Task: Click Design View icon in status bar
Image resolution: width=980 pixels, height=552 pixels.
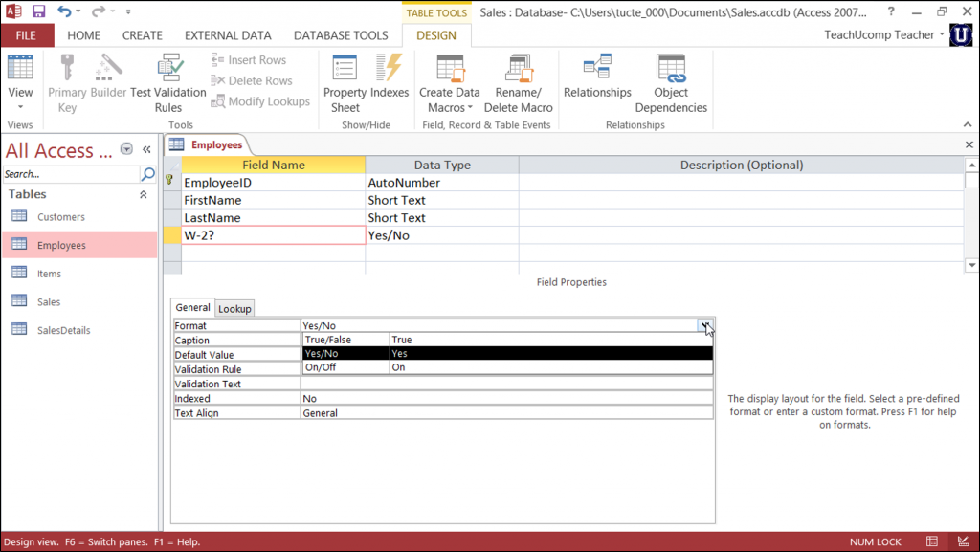Action: pos(963,541)
